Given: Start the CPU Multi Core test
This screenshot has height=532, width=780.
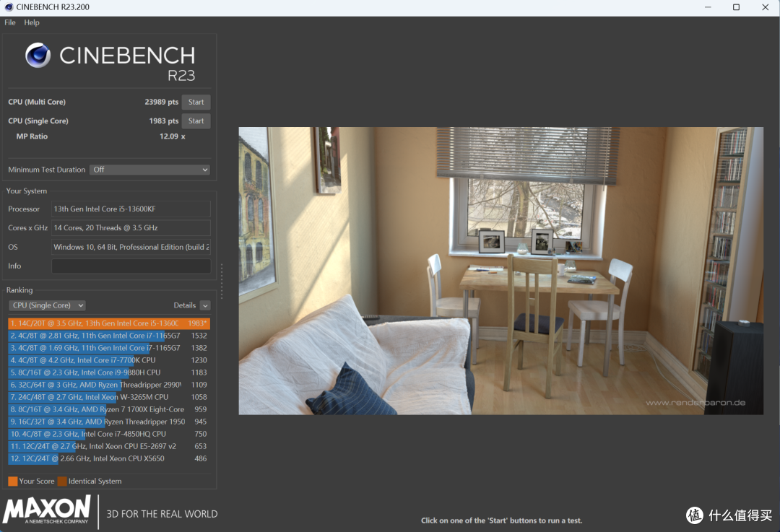Looking at the screenshot, I should tap(196, 102).
